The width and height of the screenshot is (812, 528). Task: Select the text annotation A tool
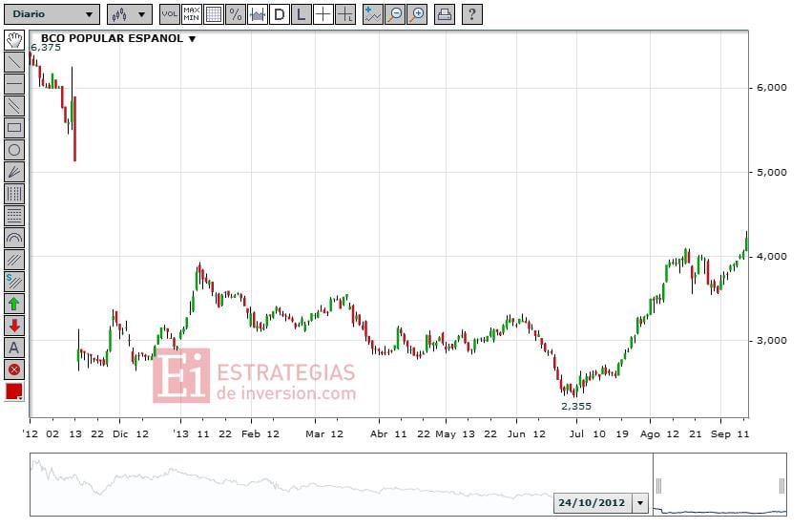(14, 348)
